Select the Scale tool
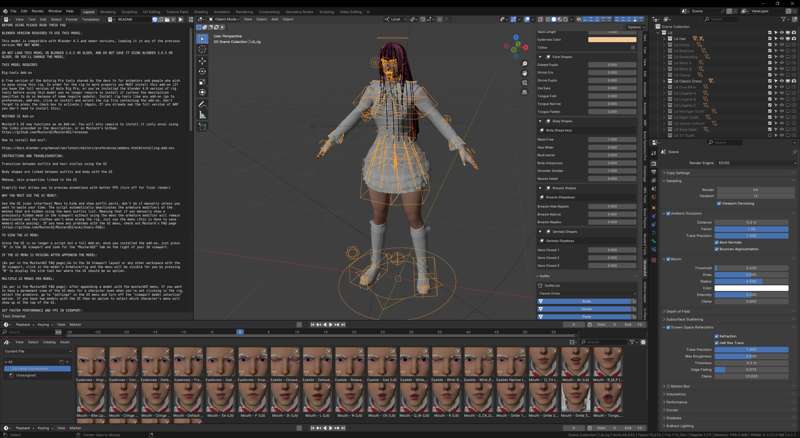The height and width of the screenshot is (438, 800). coord(203,82)
